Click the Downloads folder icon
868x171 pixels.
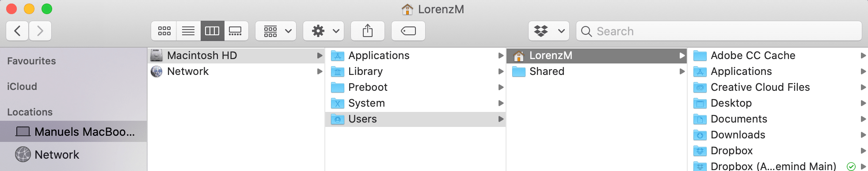pyautogui.click(x=700, y=135)
